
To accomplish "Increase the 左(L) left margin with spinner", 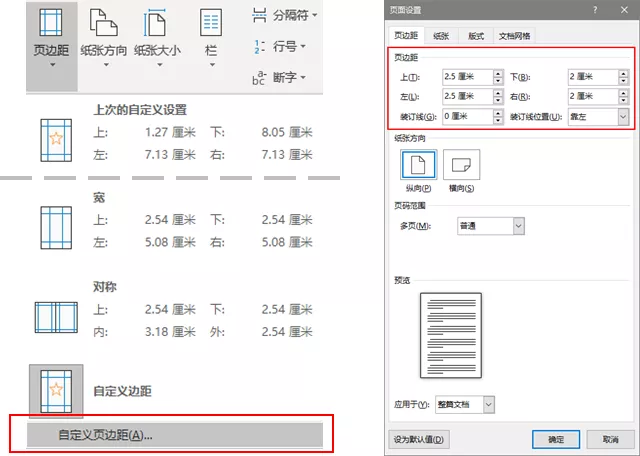I will pyautogui.click(x=498, y=93).
